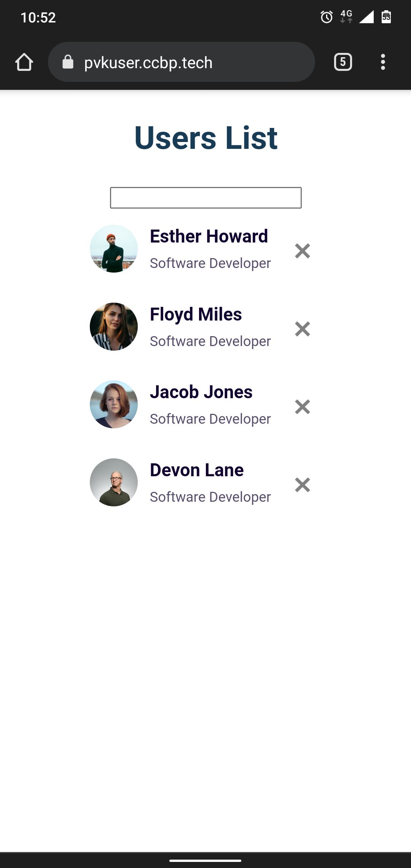Tap the bottom navigation gesture handle
The height and width of the screenshot is (868, 411).
pyautogui.click(x=205, y=860)
